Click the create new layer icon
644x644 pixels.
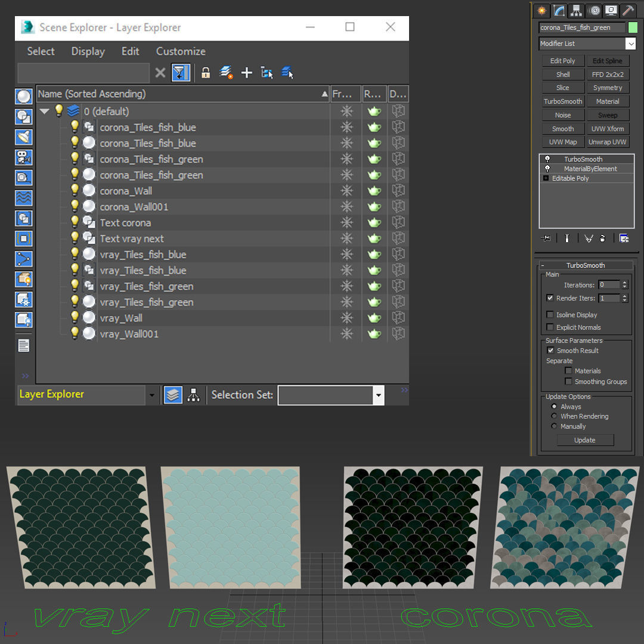pos(226,73)
